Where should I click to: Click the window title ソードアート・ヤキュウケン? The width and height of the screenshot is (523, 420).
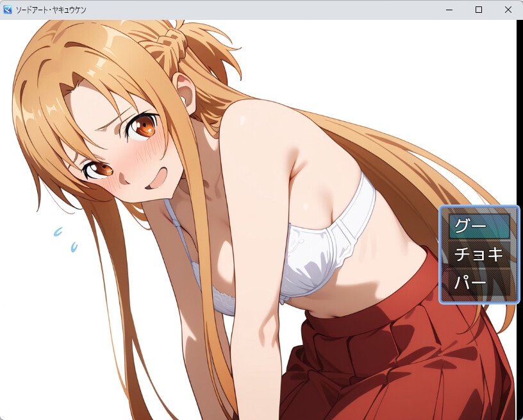pos(51,10)
